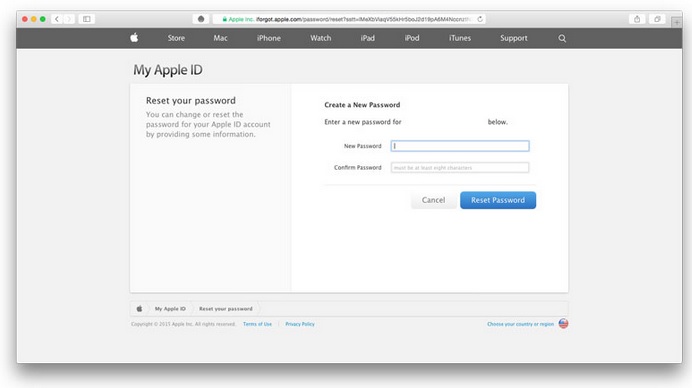Open the search magnifier icon
Viewport: 692px width, 388px height.
(562, 38)
